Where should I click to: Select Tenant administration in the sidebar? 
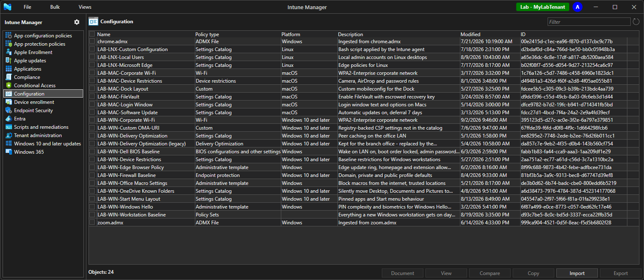[x=43, y=135]
